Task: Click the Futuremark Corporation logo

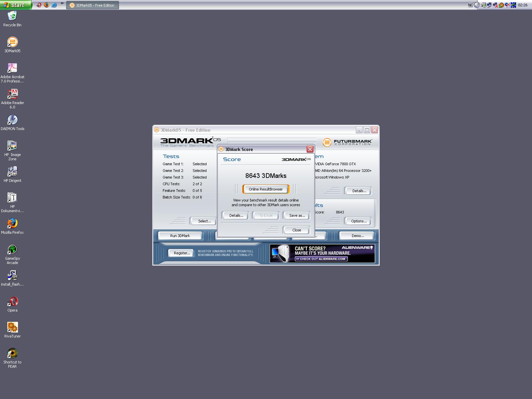Action: pos(347,142)
